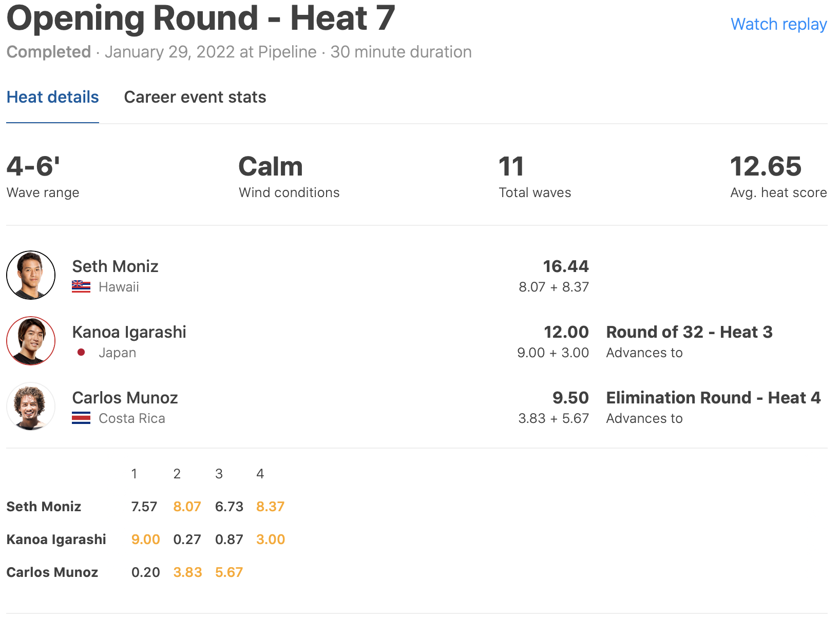Go to Elimination Round - Heat 4
840x619 pixels.
point(713,398)
